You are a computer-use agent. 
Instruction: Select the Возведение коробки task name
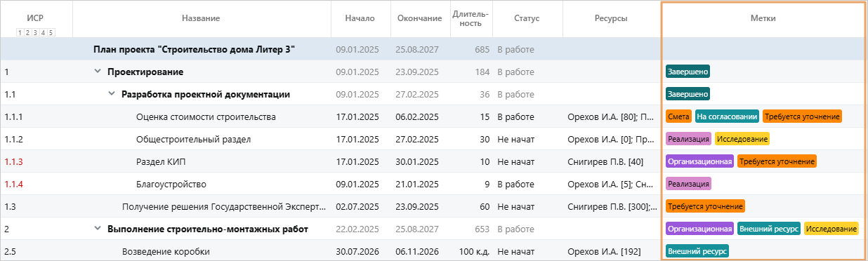point(166,251)
